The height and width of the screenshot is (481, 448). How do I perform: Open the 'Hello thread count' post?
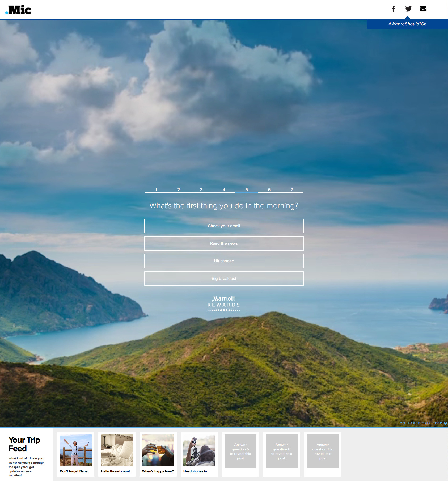point(117,454)
